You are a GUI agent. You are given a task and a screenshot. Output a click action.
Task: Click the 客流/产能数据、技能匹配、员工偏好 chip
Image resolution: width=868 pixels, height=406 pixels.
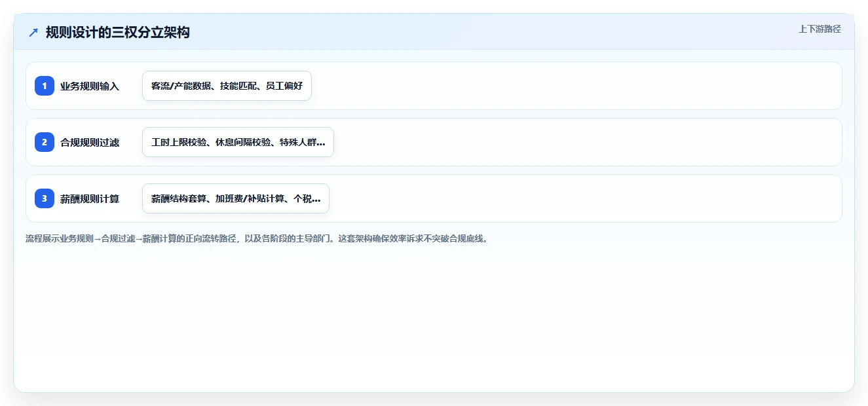click(x=227, y=86)
